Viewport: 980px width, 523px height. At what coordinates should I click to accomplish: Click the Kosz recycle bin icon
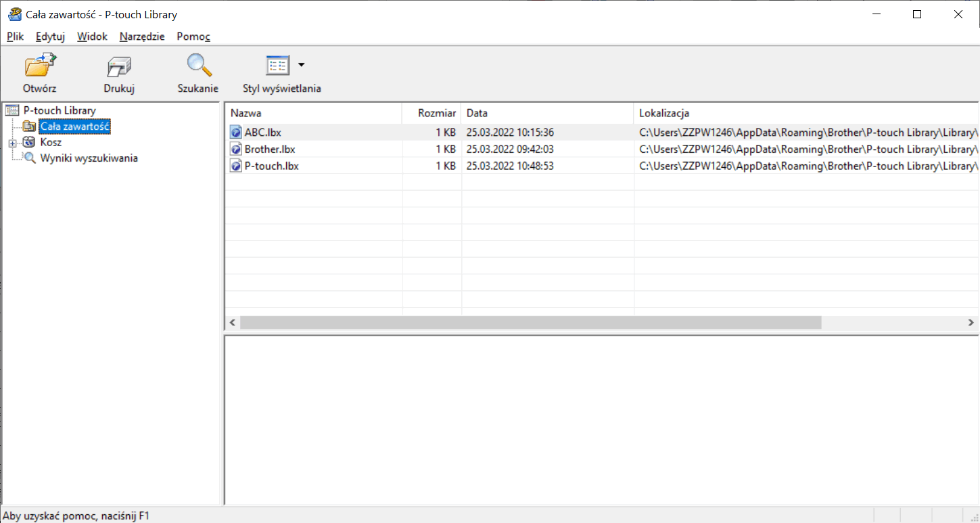pyautogui.click(x=29, y=143)
